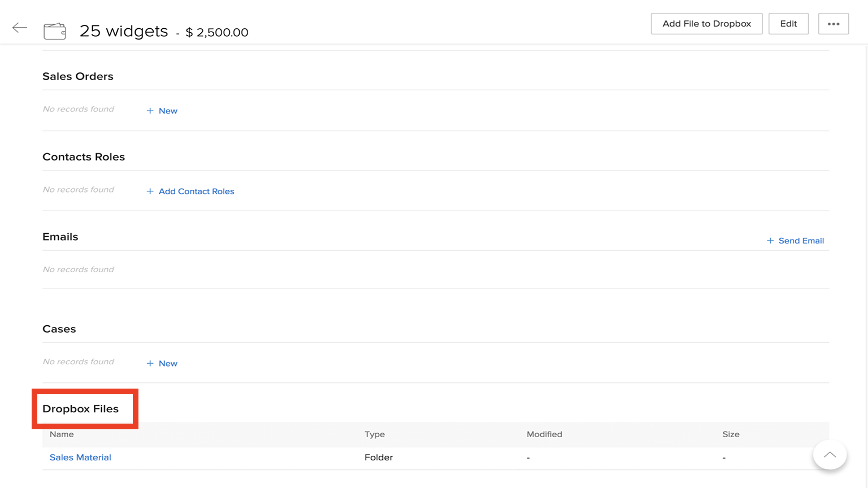Click the Emails section heading
This screenshot has width=868, height=488.
point(60,237)
